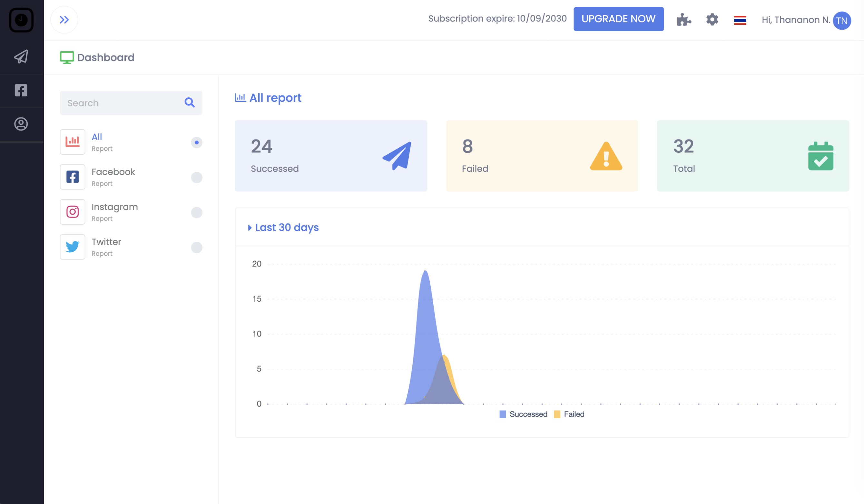
Task: Click the Facebook logo in report list
Action: click(72, 177)
